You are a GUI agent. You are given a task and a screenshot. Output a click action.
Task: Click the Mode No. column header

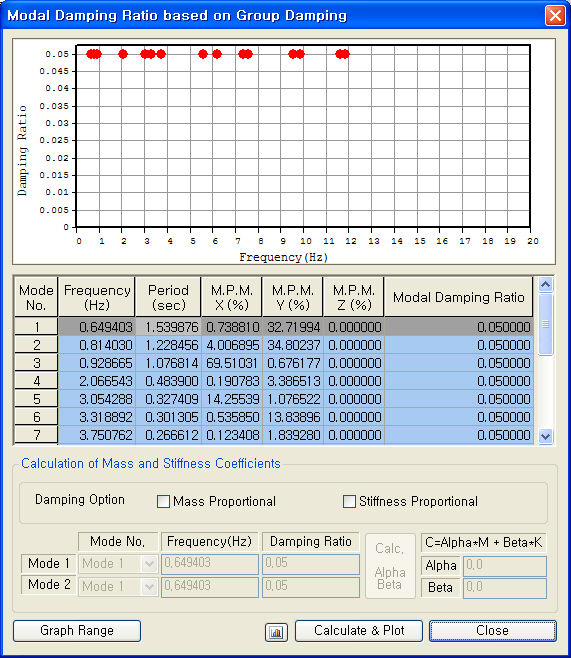pyautogui.click(x=36, y=297)
